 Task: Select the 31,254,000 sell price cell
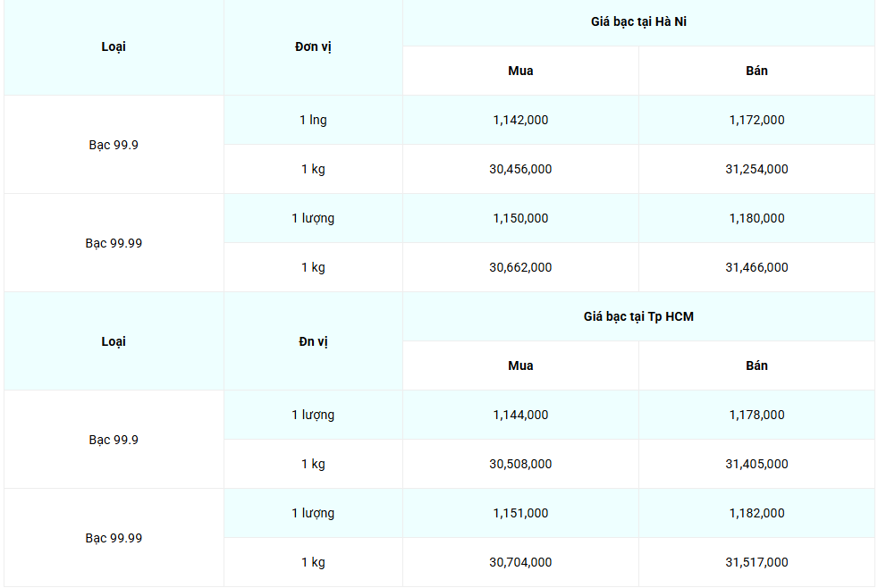point(756,169)
